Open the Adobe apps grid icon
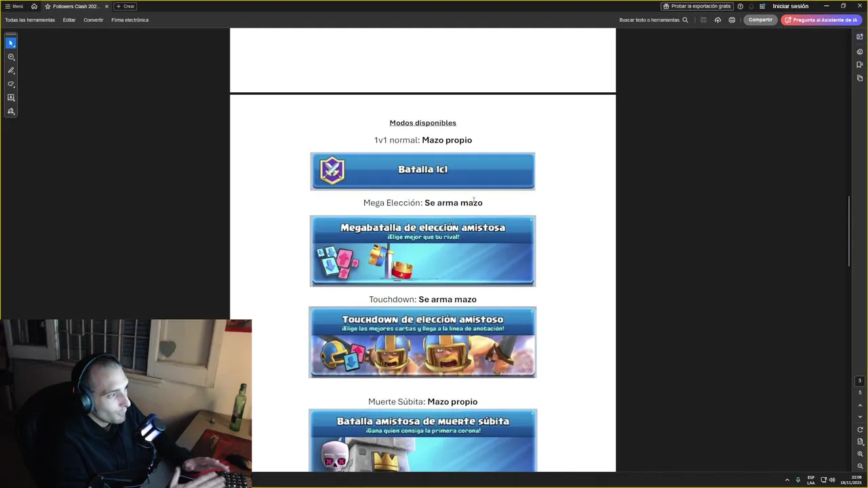Image resolution: width=868 pixels, height=488 pixels. pyautogui.click(x=762, y=6)
